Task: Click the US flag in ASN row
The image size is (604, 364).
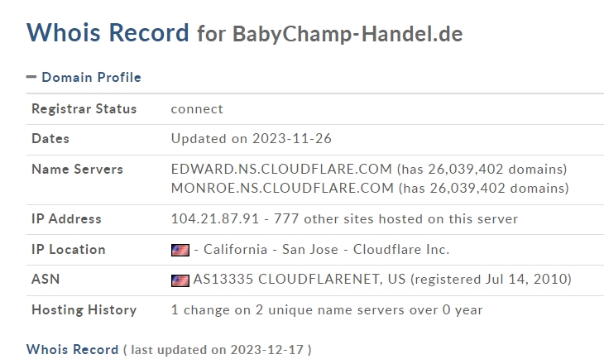Action: click(x=180, y=280)
